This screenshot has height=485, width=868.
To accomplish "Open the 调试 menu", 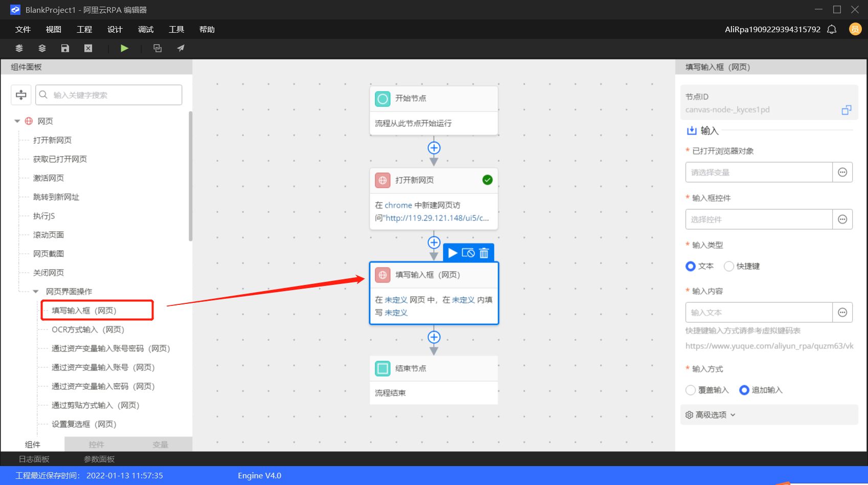I will (146, 29).
